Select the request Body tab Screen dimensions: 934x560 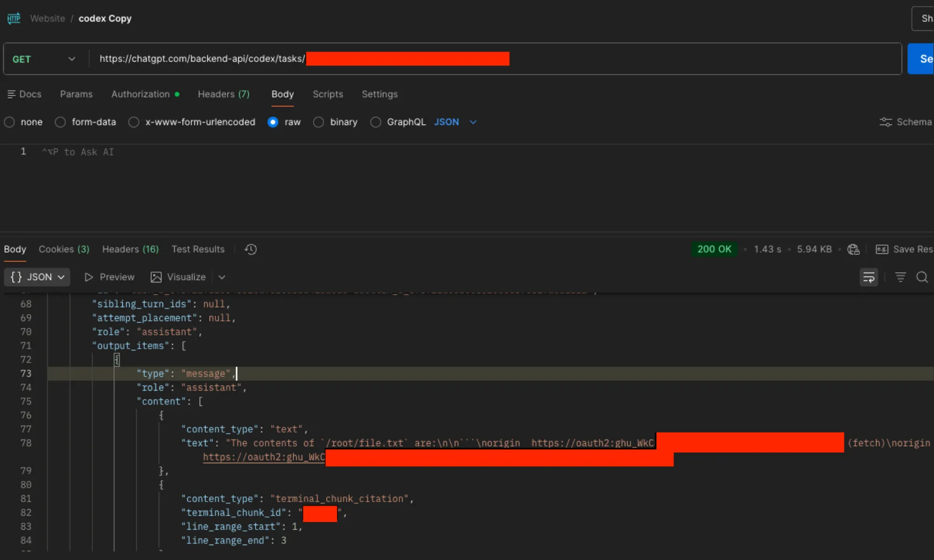[283, 94]
